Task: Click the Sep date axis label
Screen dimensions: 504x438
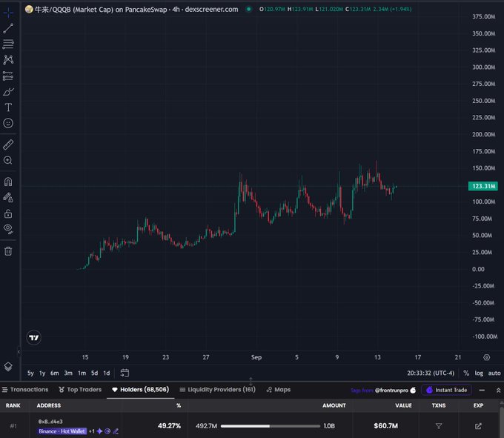Action: [x=256, y=357]
